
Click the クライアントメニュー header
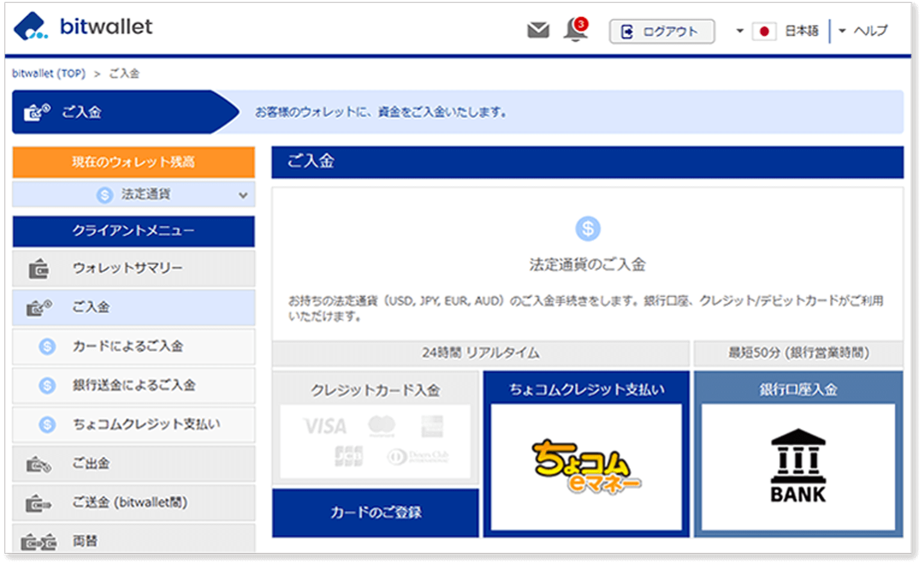coord(134,231)
